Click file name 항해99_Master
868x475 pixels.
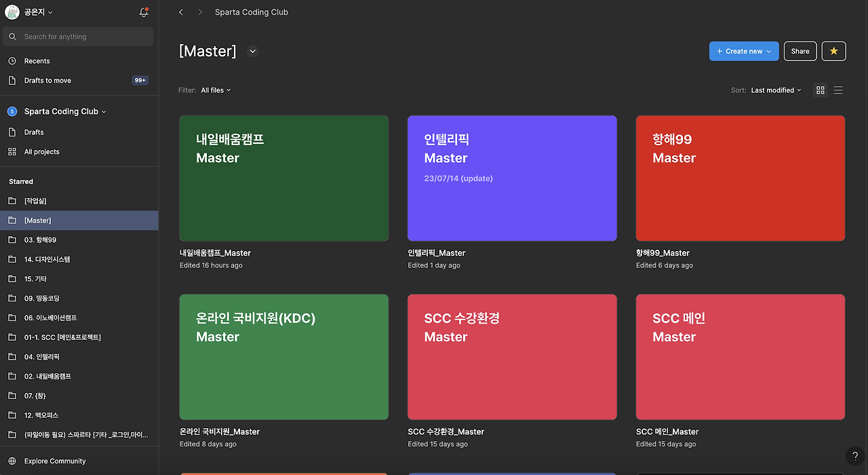663,253
